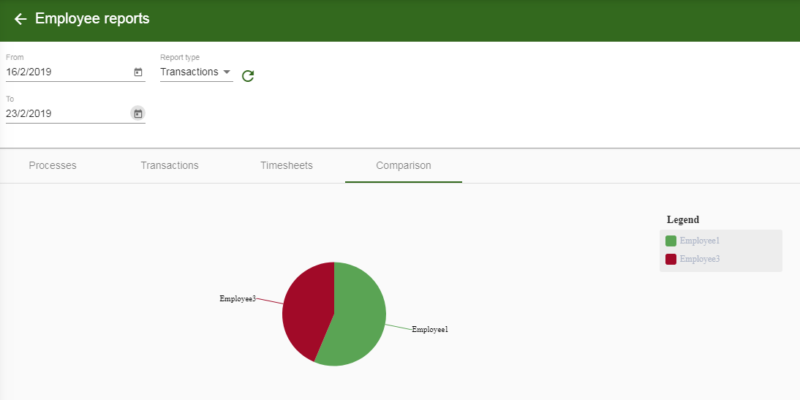Expand the Report type dropdown
This screenshot has width=800, height=400.
(x=196, y=72)
